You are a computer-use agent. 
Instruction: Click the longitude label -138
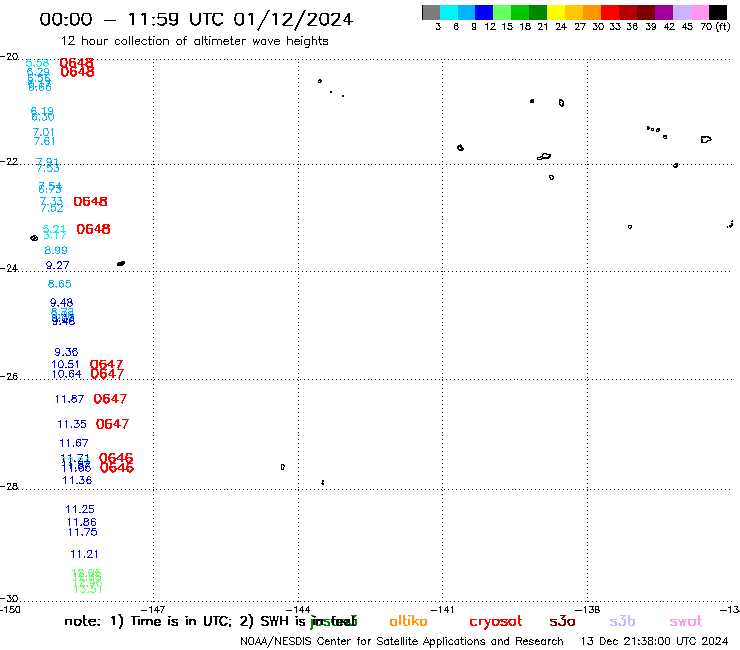588,609
